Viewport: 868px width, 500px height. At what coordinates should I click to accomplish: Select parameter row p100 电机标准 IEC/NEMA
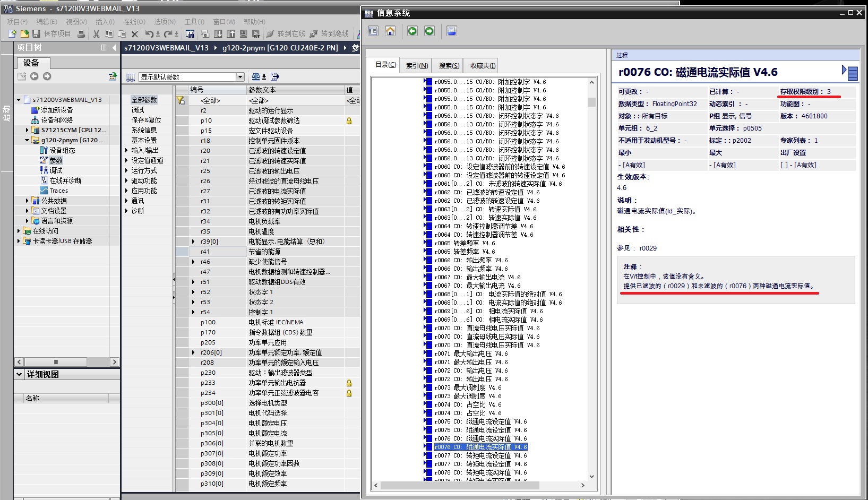tap(267, 322)
